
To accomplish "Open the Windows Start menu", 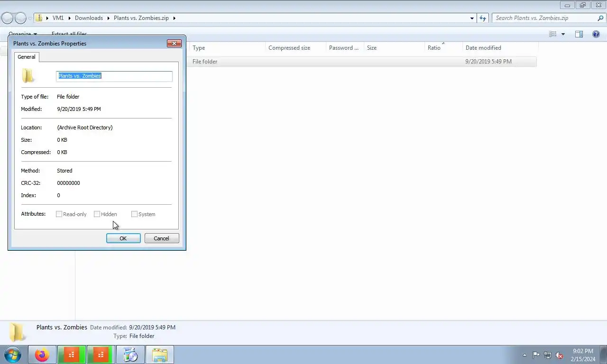I will coord(12,355).
